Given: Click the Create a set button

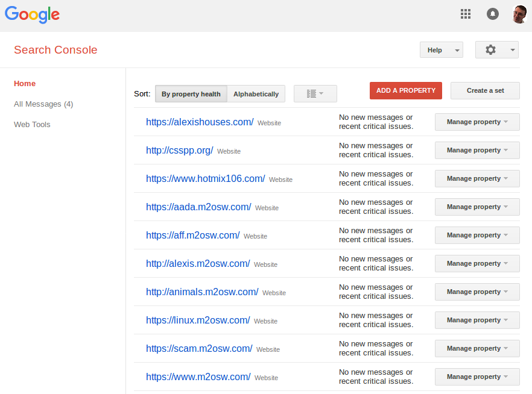Looking at the screenshot, I should pos(485,90).
